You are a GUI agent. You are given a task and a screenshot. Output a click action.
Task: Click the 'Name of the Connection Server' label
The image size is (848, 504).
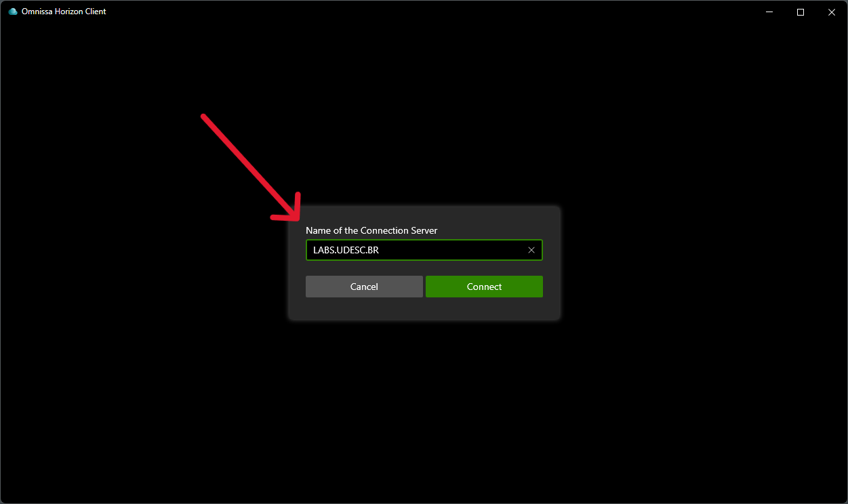tap(371, 230)
